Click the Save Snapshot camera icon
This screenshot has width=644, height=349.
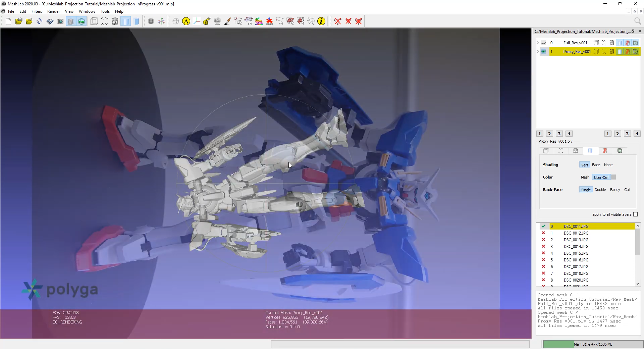60,21
